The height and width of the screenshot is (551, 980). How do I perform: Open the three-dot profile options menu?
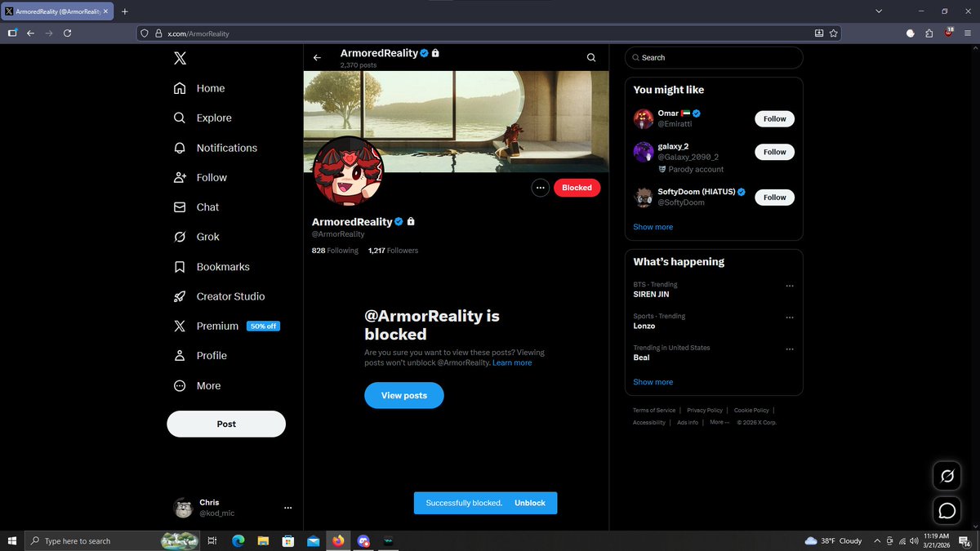click(x=540, y=188)
